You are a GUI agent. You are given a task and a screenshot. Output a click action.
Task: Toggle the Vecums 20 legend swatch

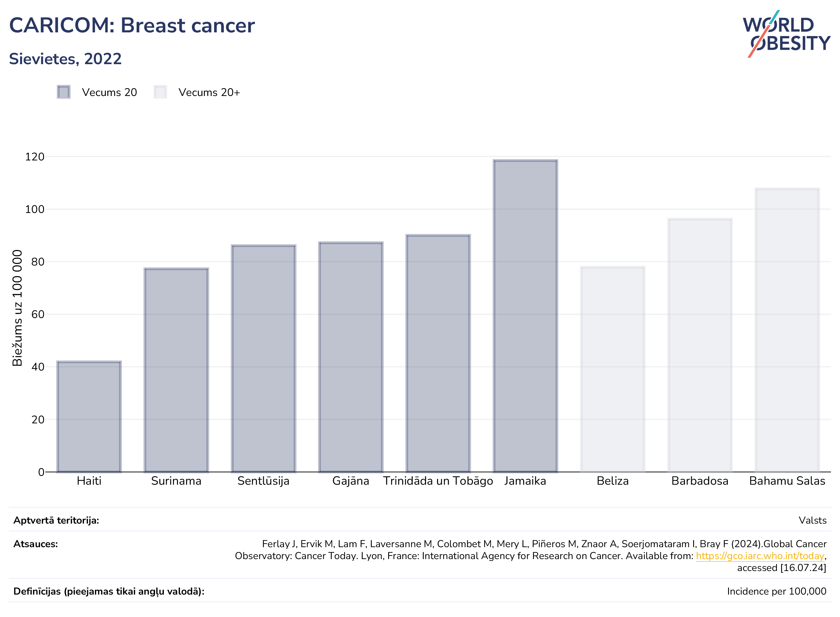tap(64, 92)
